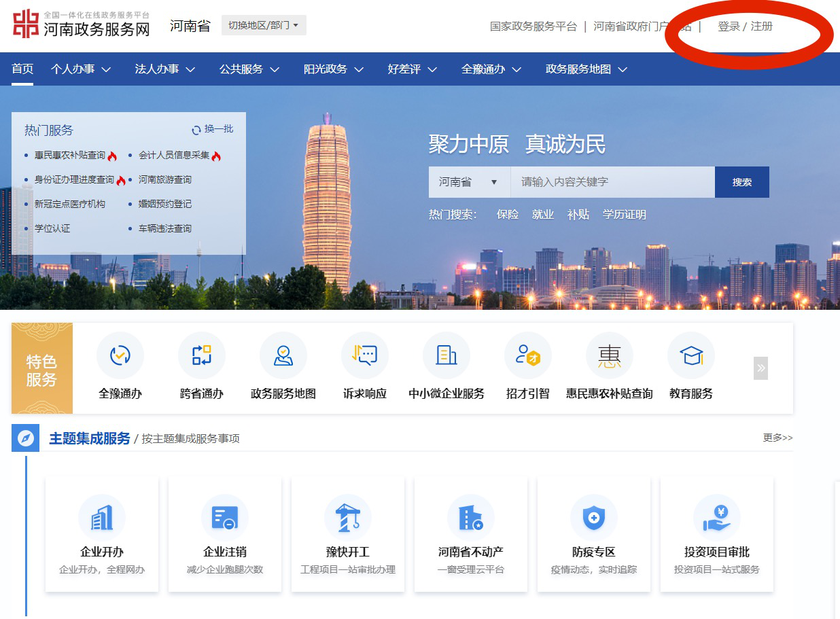The height and width of the screenshot is (619, 840).
Task: Click the 登录 / 注册 link
Action: [746, 26]
